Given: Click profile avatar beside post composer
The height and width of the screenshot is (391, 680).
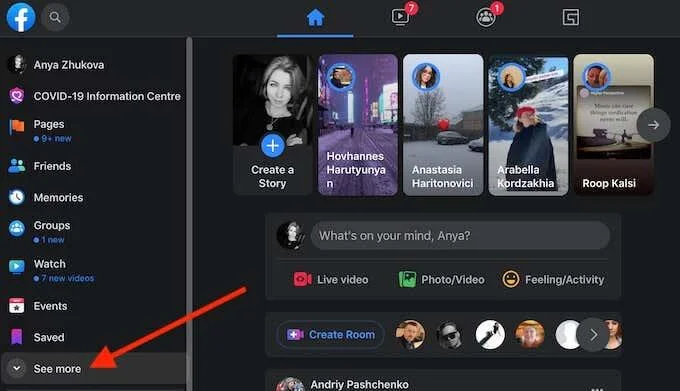Looking at the screenshot, I should [x=291, y=235].
